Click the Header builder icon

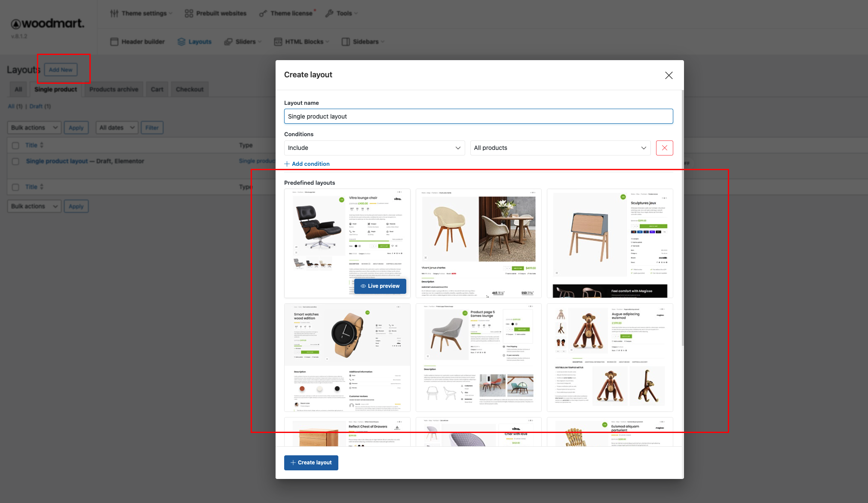(114, 42)
